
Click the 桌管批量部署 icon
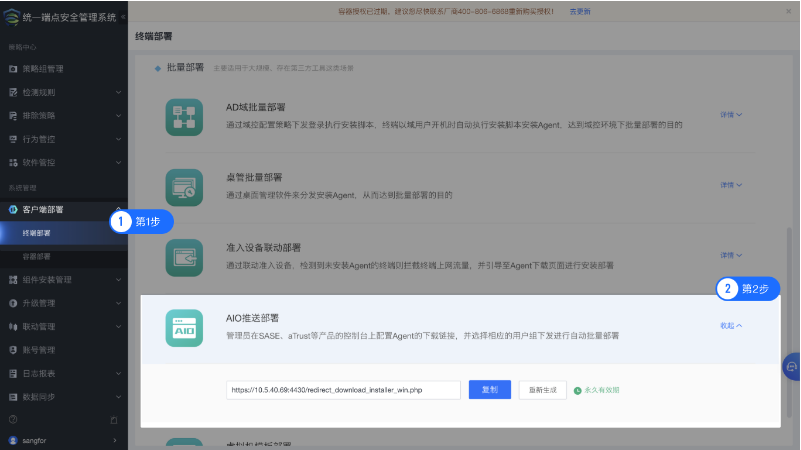183,187
